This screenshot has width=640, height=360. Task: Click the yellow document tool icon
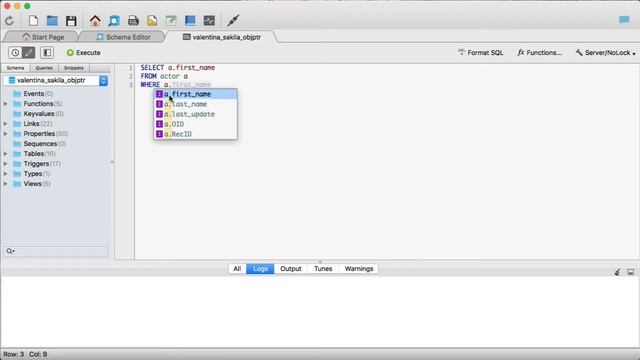tap(152, 21)
